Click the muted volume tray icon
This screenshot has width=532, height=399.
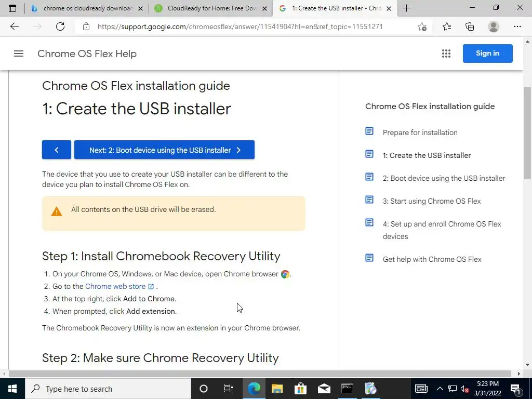point(465,389)
